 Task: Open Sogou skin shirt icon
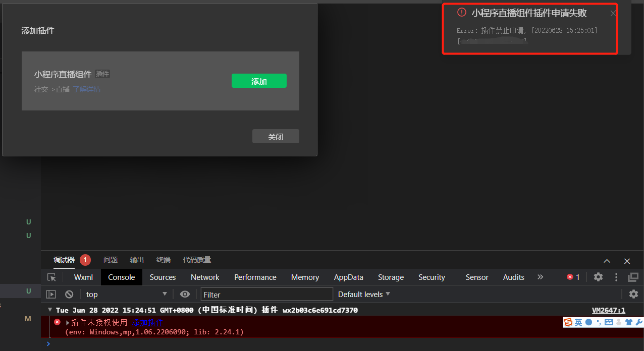pyautogui.click(x=629, y=322)
